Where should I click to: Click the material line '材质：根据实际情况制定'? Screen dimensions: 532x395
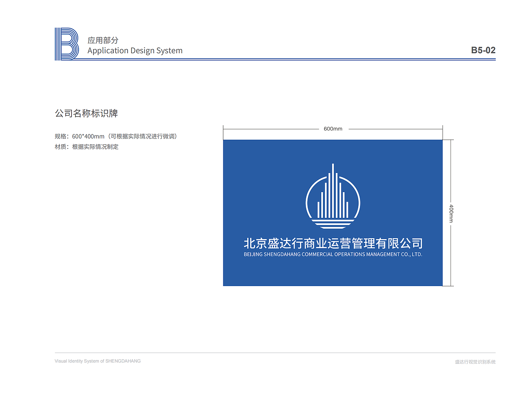(87, 147)
